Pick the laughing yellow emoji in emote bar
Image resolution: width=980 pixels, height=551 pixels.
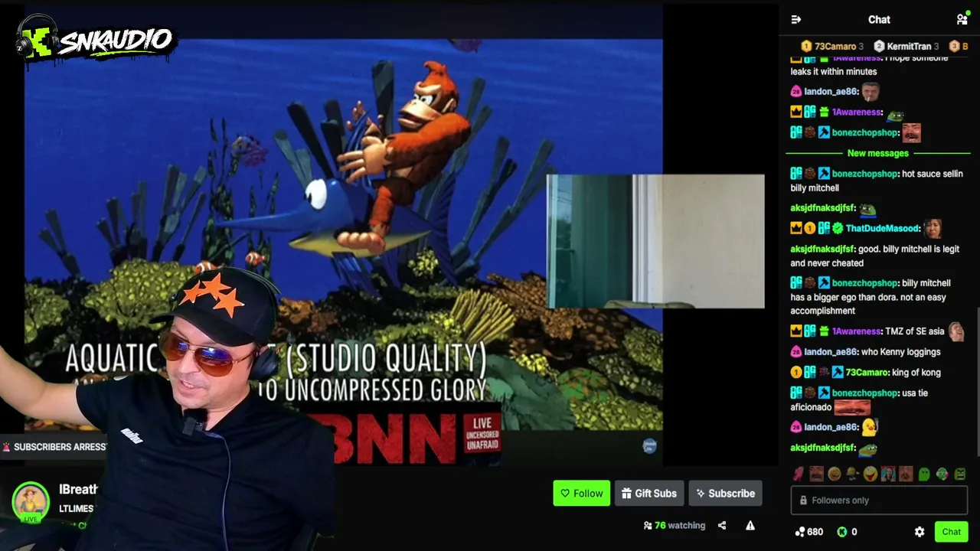click(x=870, y=474)
